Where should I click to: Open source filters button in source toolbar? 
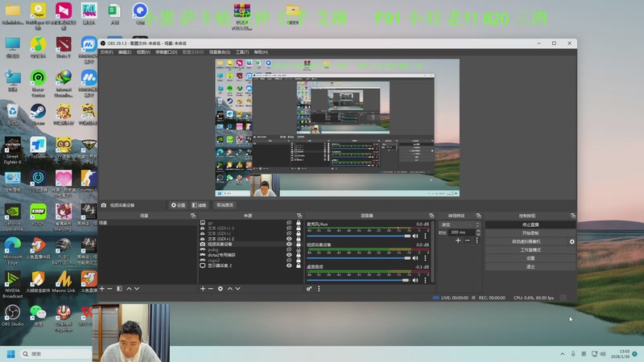click(199, 205)
